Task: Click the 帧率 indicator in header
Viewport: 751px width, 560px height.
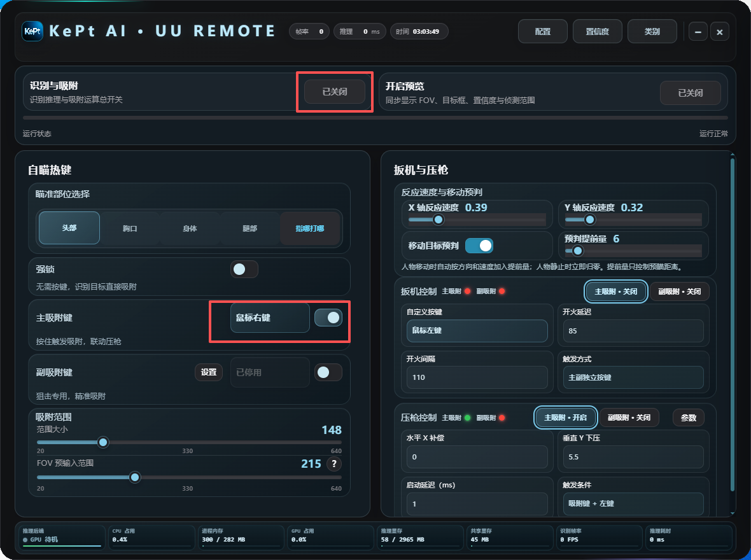Action: pos(309,32)
